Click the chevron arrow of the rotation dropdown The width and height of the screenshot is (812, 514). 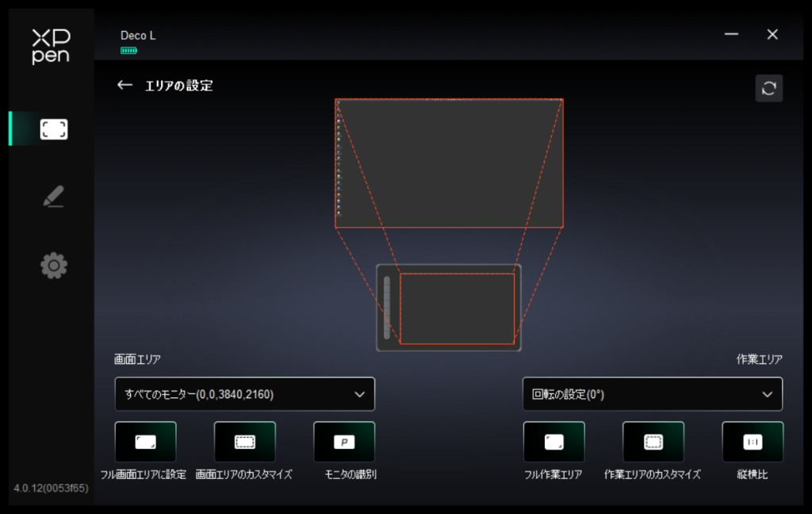767,394
